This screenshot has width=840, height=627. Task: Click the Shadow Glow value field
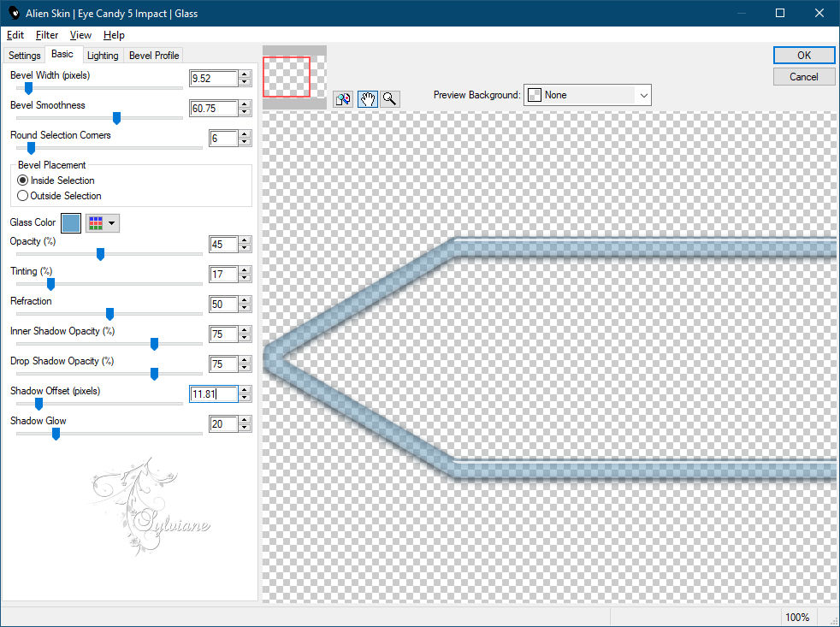click(x=223, y=424)
